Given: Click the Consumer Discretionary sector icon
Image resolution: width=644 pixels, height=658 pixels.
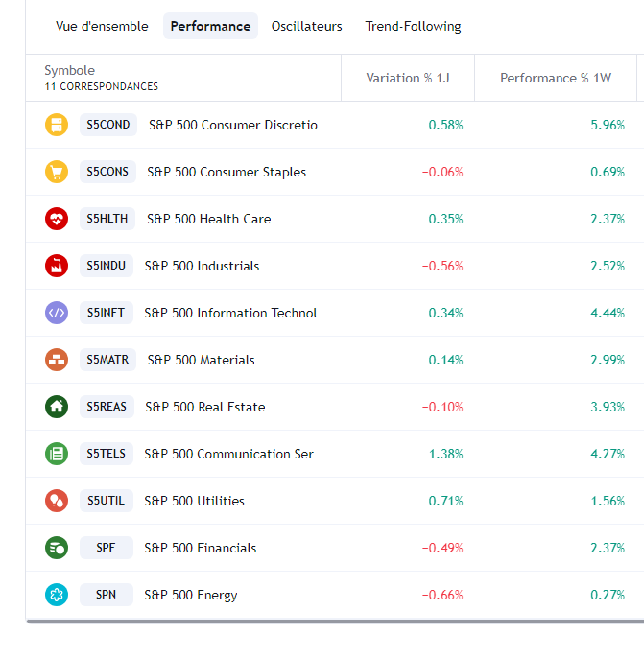Looking at the screenshot, I should pos(57,125).
